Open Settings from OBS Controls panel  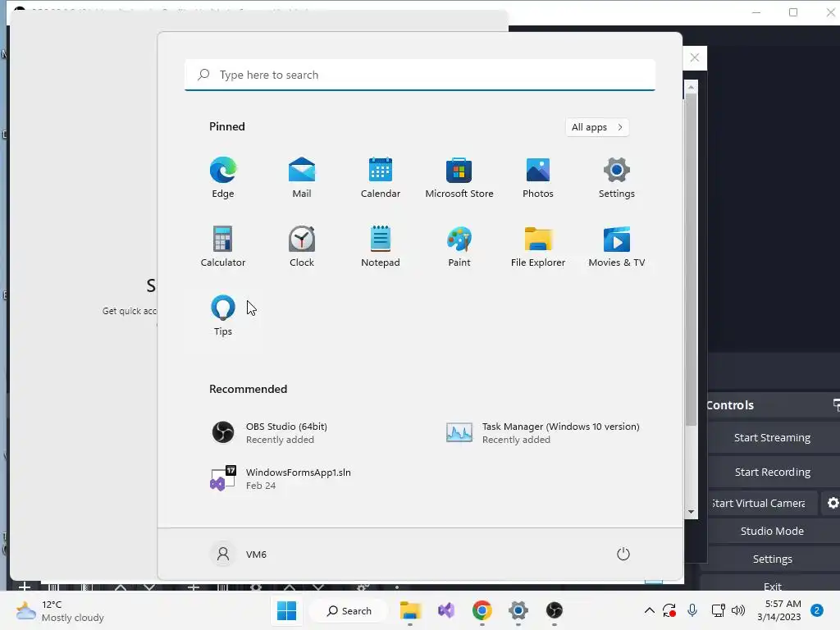point(772,559)
